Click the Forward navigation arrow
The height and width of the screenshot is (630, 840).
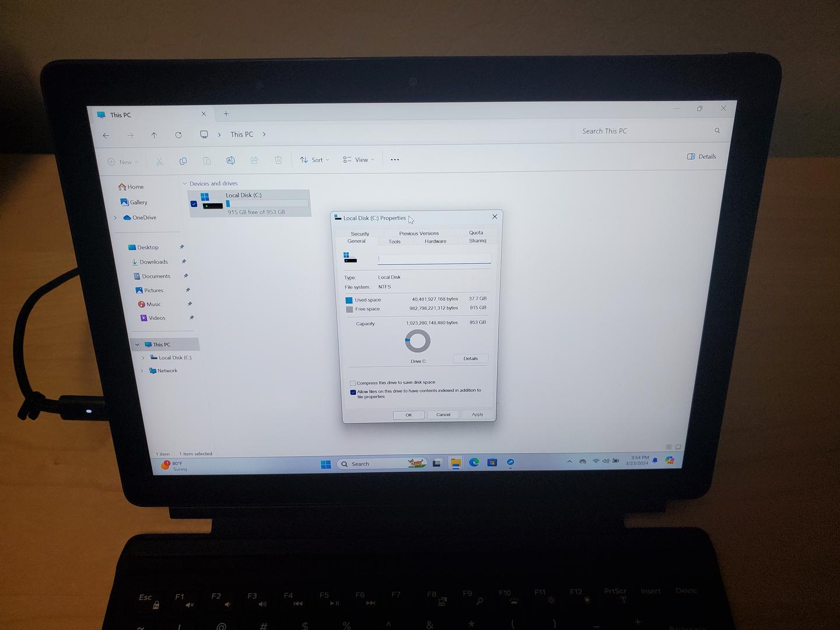point(130,135)
